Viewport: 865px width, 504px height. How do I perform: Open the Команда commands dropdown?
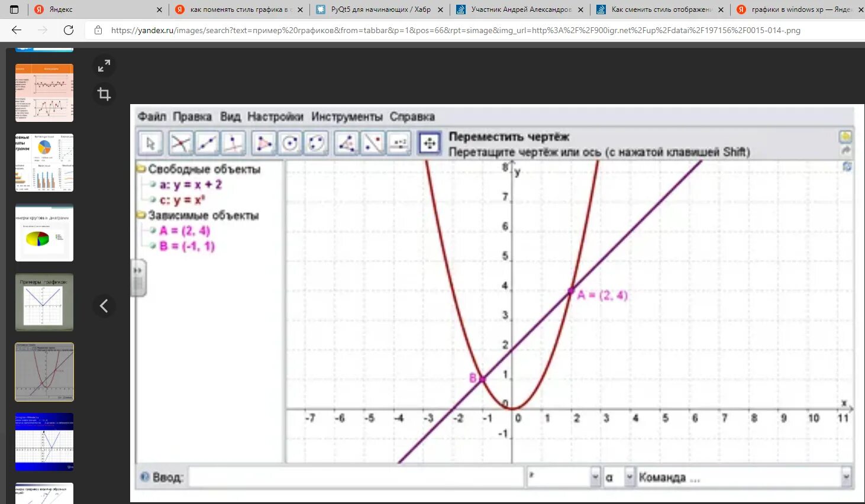(x=847, y=477)
